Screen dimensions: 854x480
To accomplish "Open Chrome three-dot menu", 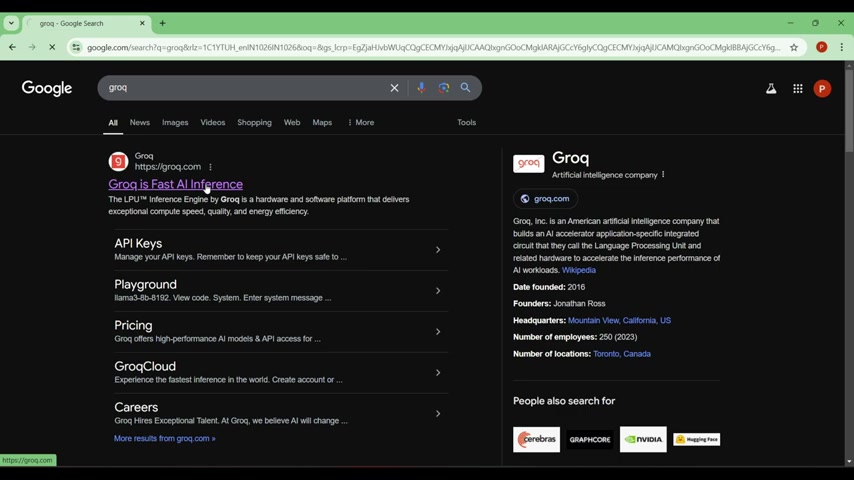I will click(841, 47).
